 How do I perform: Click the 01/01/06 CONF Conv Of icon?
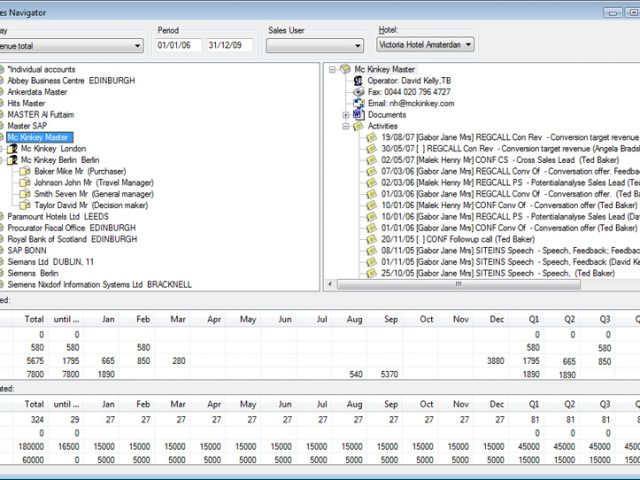[371, 228]
